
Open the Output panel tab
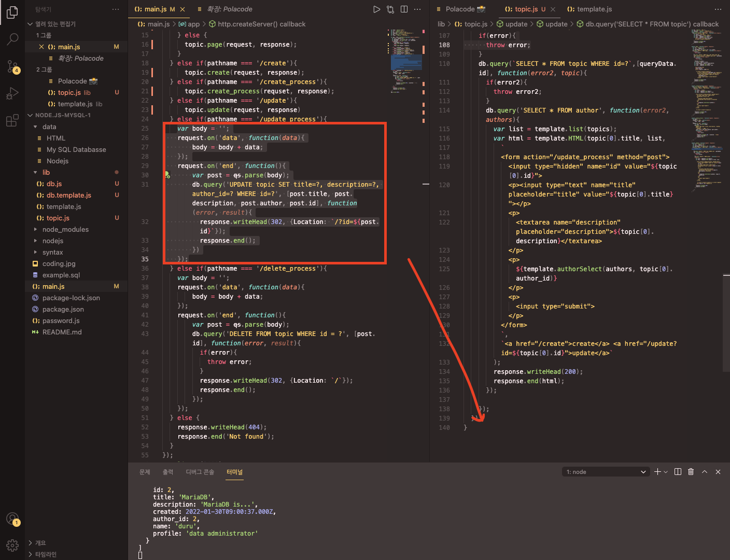coord(168,472)
